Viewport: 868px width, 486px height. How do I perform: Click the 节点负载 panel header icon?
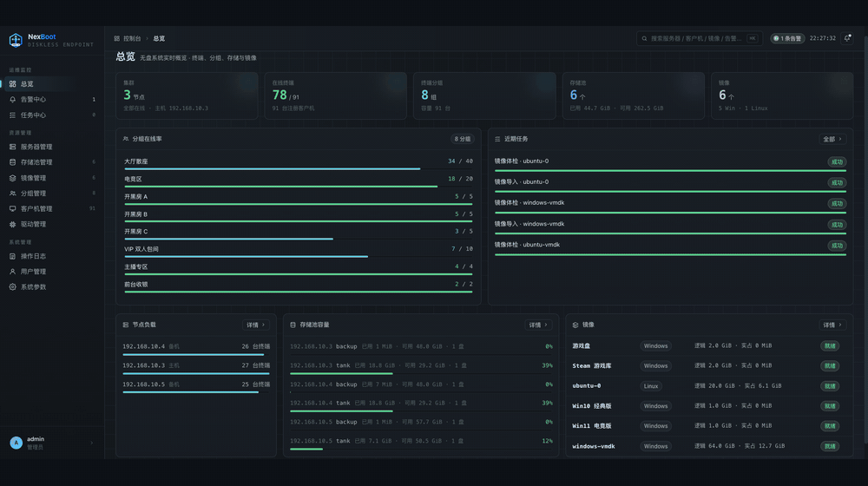(126, 325)
